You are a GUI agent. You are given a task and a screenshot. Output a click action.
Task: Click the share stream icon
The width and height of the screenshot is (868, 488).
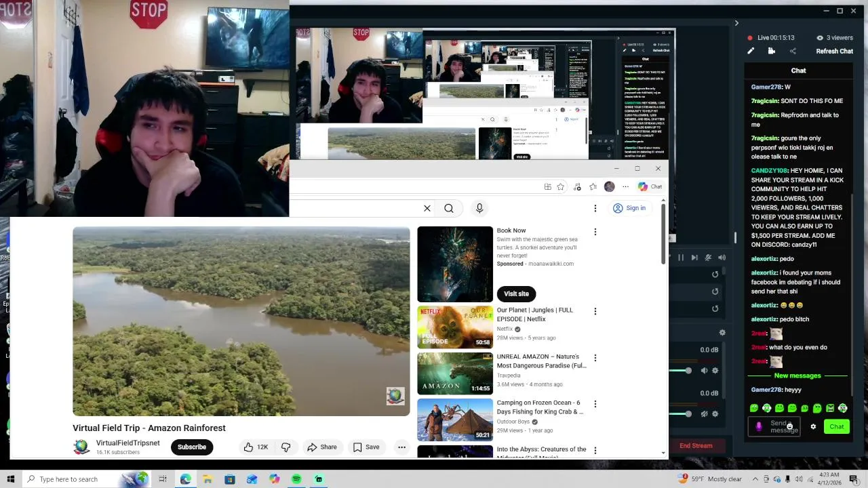(x=793, y=51)
